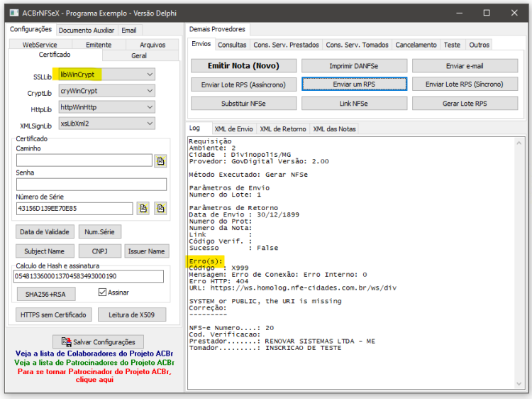Click the Salvar Configurações button
The height and width of the screenshot is (399, 532).
pyautogui.click(x=98, y=342)
